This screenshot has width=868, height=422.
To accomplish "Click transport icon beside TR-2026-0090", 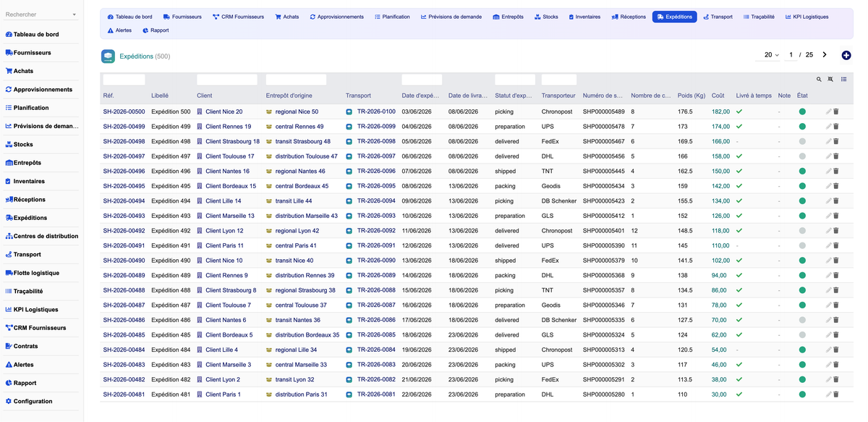I will point(349,261).
